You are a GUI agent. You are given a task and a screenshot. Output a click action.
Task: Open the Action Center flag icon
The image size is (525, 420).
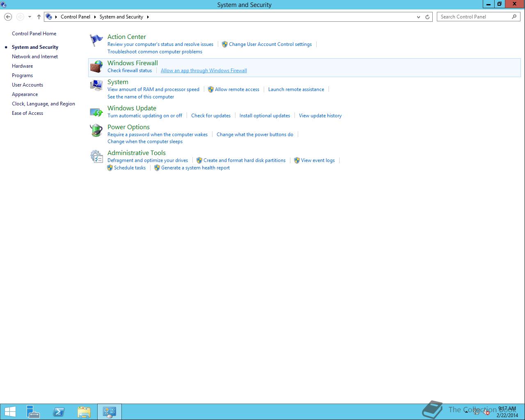(96, 40)
